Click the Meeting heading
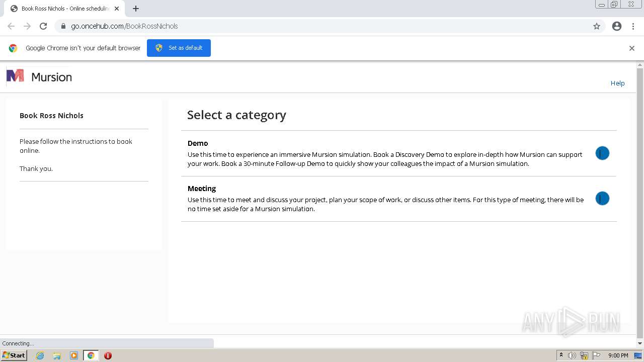 click(x=202, y=189)
